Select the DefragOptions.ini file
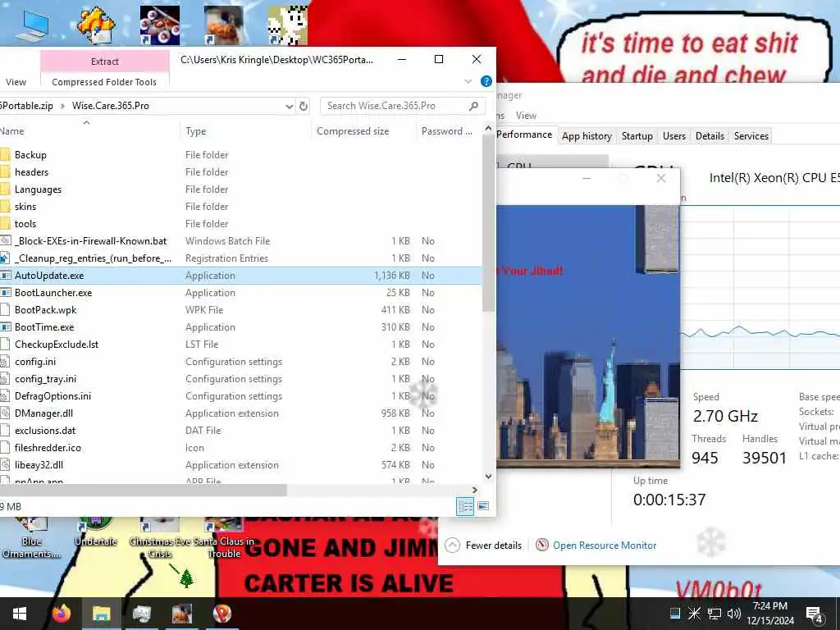This screenshot has height=630, width=840. (240, 396)
